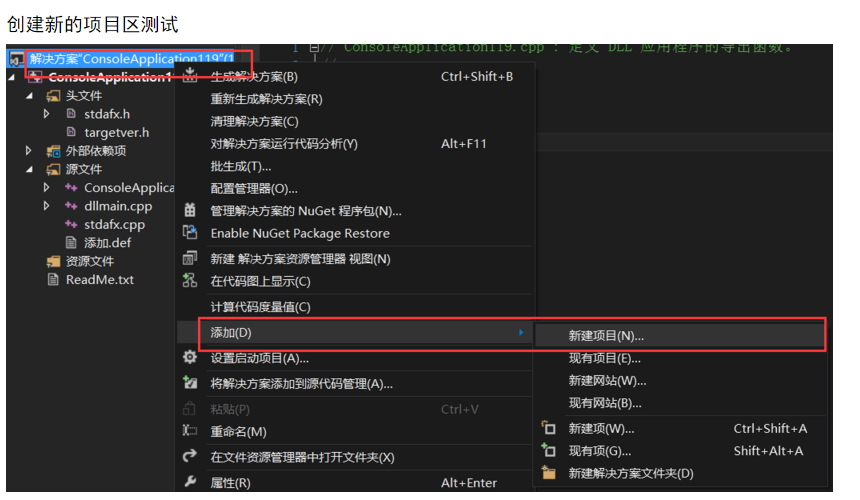The height and width of the screenshot is (500, 860).
Task: Collapse the 头文件 folder node
Action: pyautogui.click(x=30, y=96)
